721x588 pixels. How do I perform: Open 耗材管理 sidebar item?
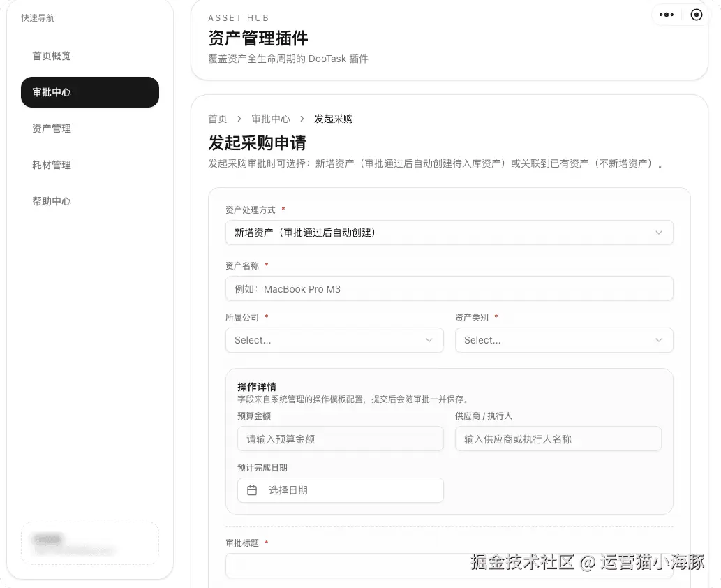(89, 165)
